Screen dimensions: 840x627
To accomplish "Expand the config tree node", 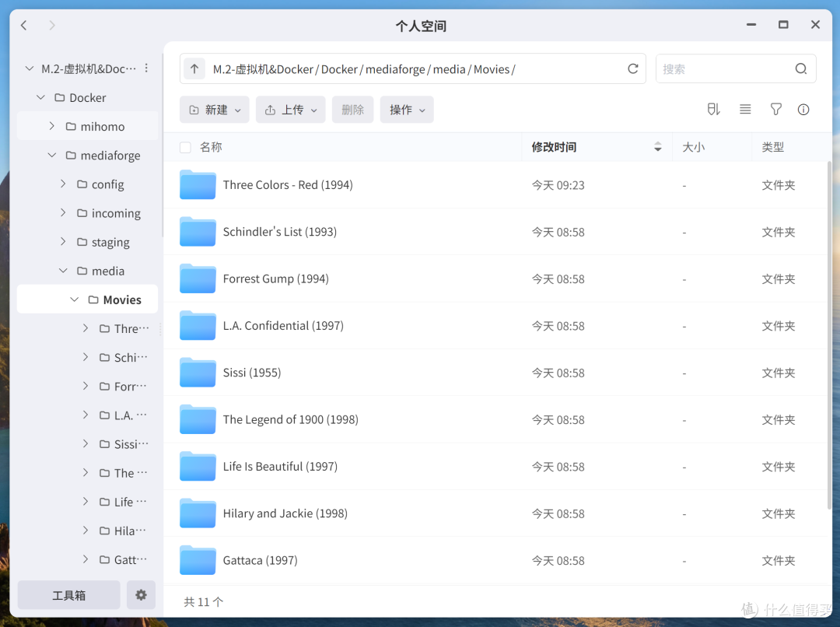I will [63, 184].
